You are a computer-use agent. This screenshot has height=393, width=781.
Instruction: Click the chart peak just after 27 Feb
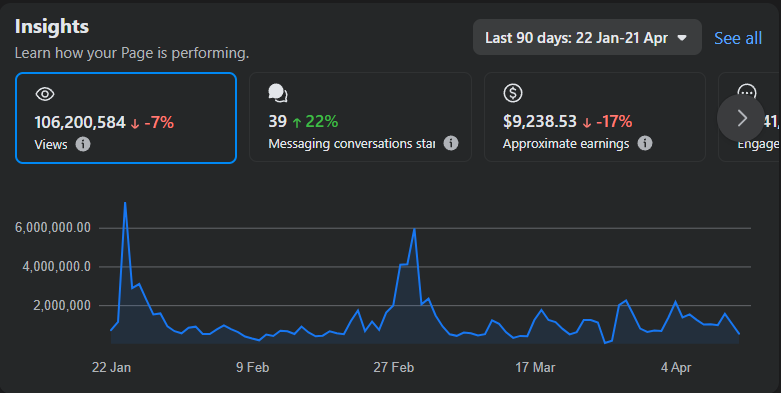(x=414, y=229)
